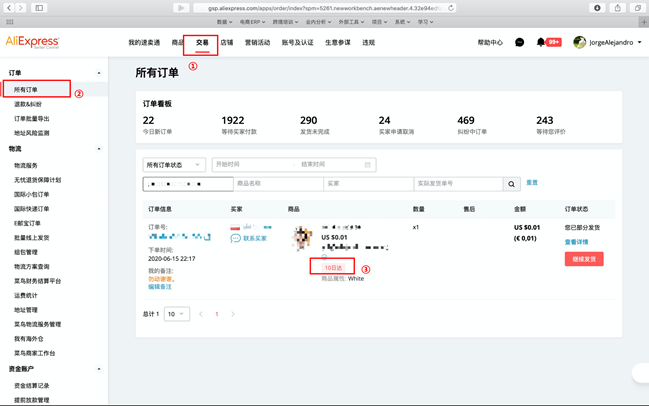
Task: Click 重置 reset link
Action: 532,183
